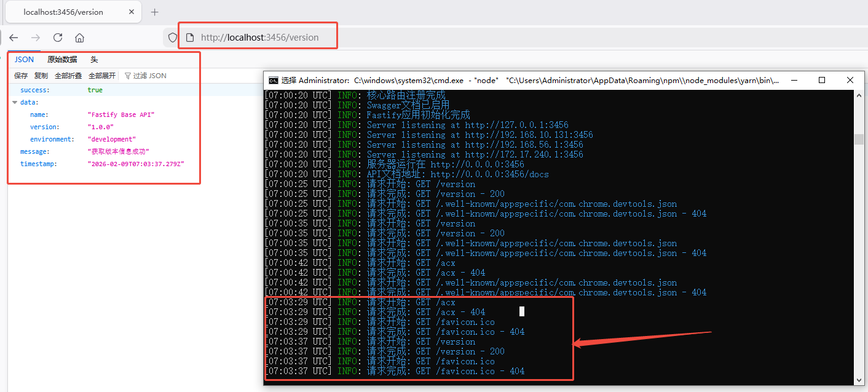Open a new browser tab

155,12
